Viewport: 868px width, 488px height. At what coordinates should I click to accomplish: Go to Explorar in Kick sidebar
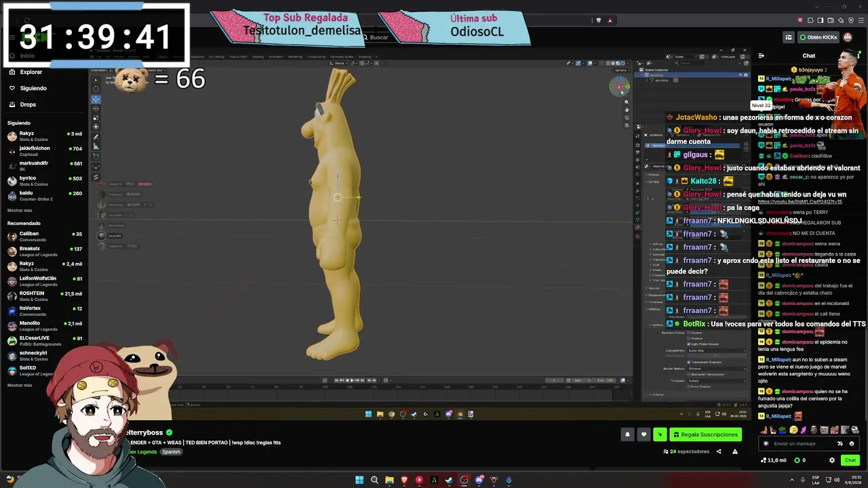(31, 72)
